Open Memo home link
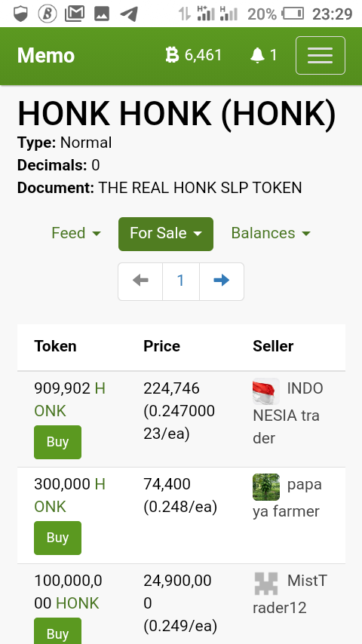The image size is (362, 644). click(46, 56)
